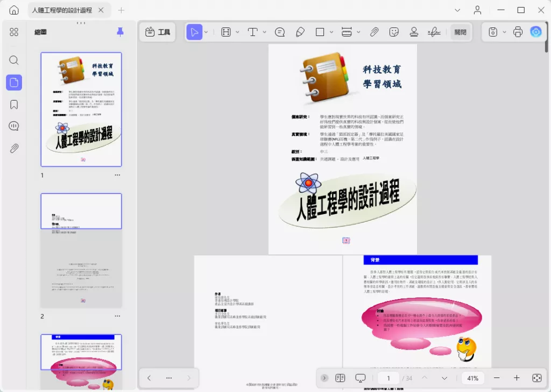Go to previous view arrow
Screen dimensions: 551x392
click(x=149, y=378)
